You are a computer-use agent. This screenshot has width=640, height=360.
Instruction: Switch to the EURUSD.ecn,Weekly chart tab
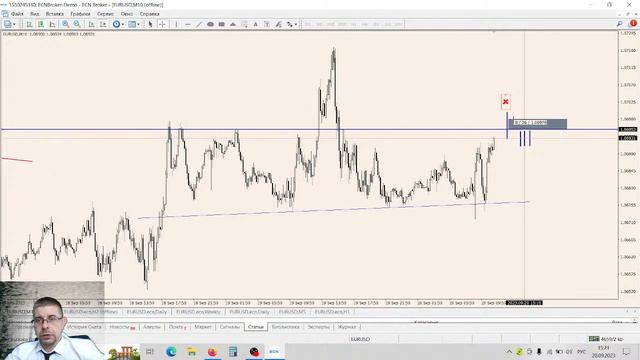(198, 312)
